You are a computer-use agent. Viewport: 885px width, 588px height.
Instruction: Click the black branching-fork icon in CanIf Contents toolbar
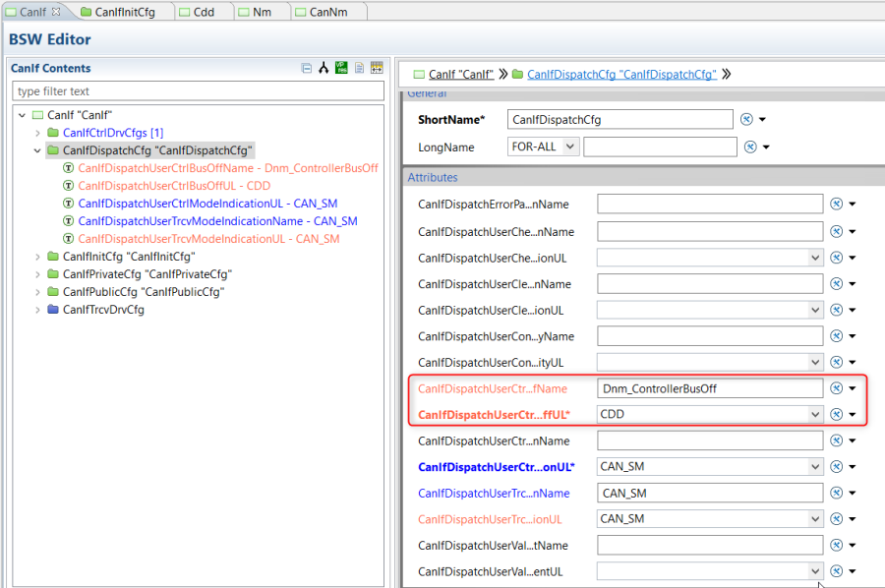pos(324,68)
